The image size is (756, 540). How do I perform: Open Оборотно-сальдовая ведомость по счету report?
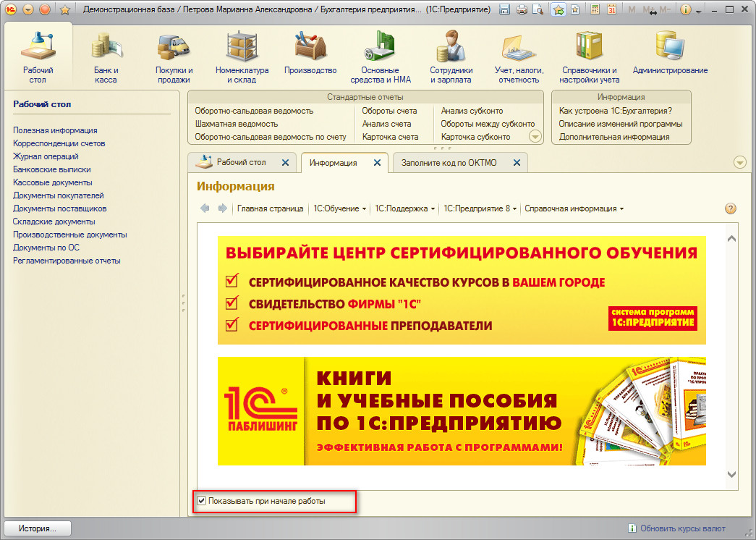tap(271, 137)
